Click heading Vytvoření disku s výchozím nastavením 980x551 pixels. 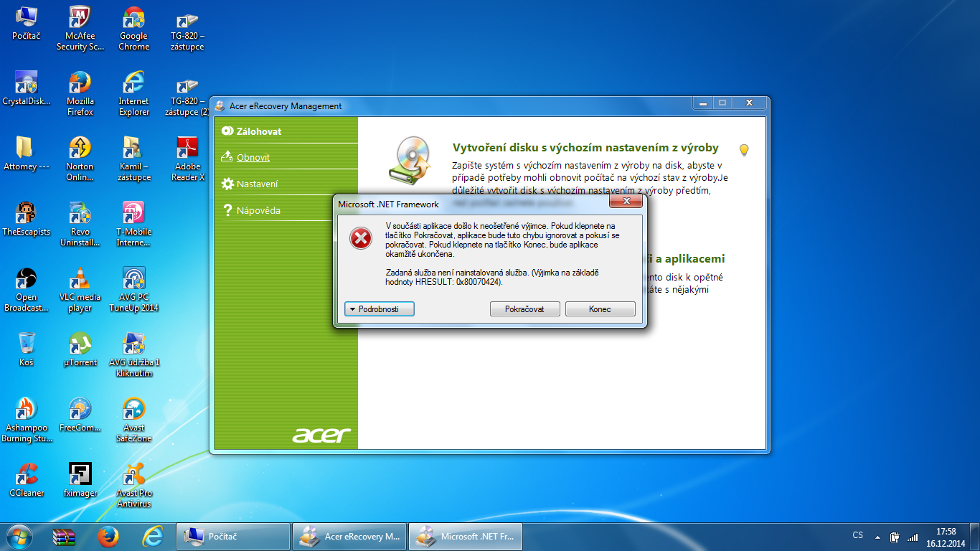pos(585,148)
